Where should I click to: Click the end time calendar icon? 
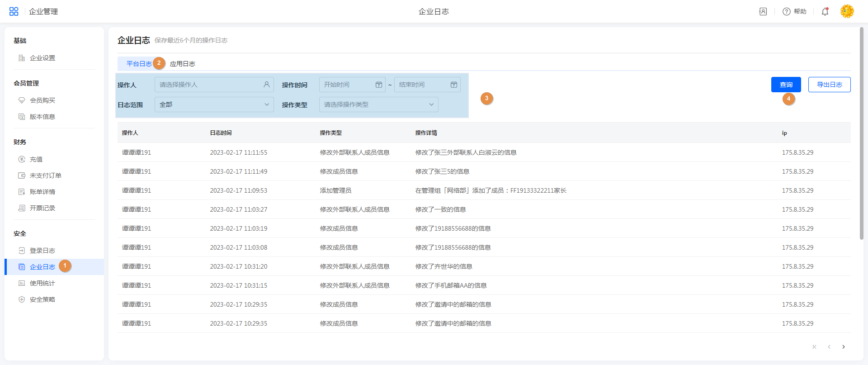[454, 85]
